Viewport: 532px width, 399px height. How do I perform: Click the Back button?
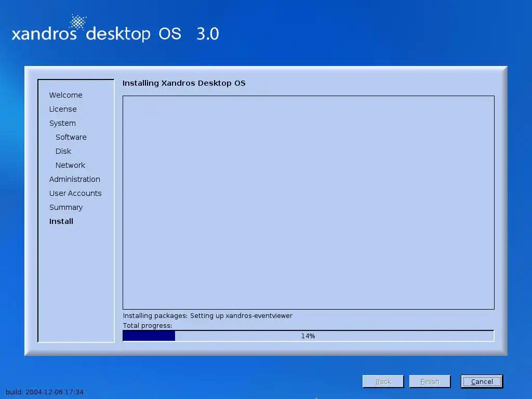click(383, 381)
